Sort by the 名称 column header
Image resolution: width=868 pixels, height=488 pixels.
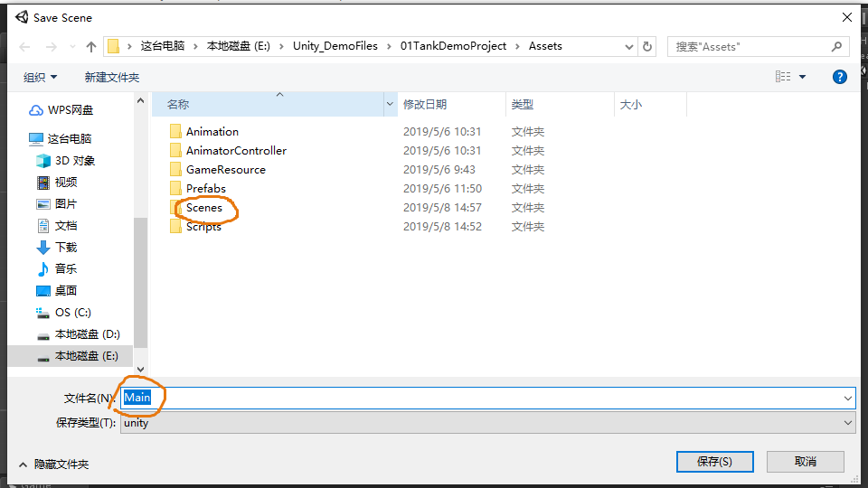coord(268,105)
